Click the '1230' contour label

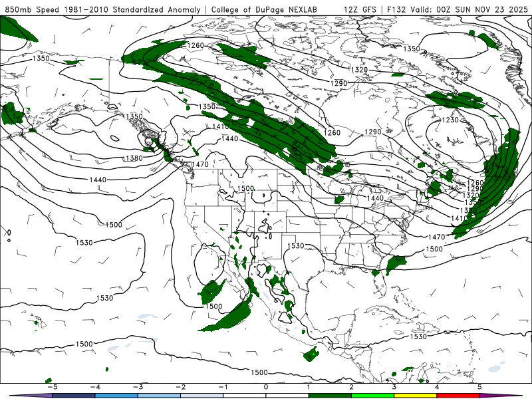450,120
